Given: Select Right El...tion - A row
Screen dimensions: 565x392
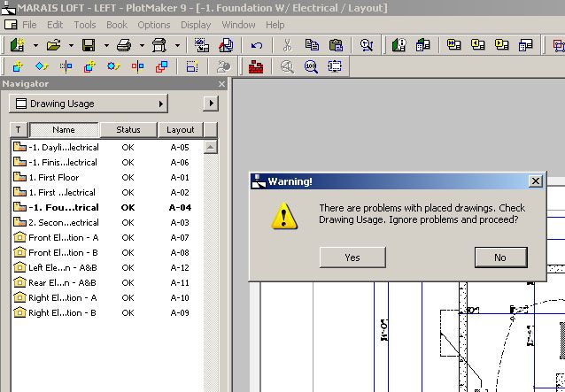Looking at the screenshot, I should coord(107,297).
